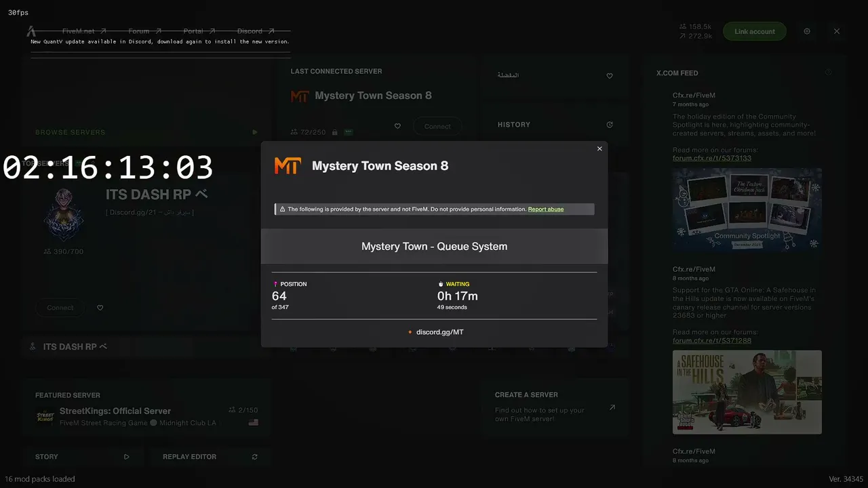Click the 'Mystery Town Season 8' dialog title
The width and height of the screenshot is (868, 488).
coord(380,166)
